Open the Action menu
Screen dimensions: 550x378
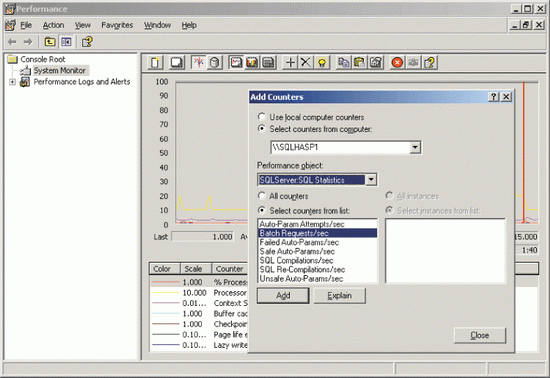[53, 25]
